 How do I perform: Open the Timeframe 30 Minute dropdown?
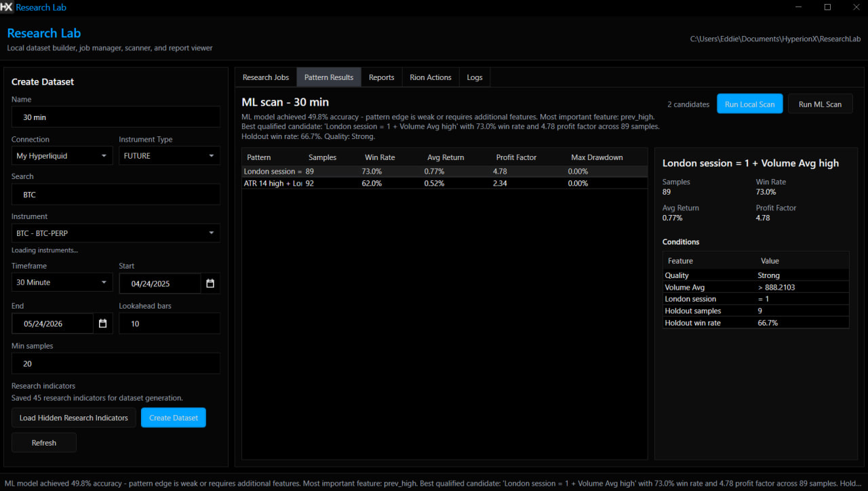click(62, 282)
